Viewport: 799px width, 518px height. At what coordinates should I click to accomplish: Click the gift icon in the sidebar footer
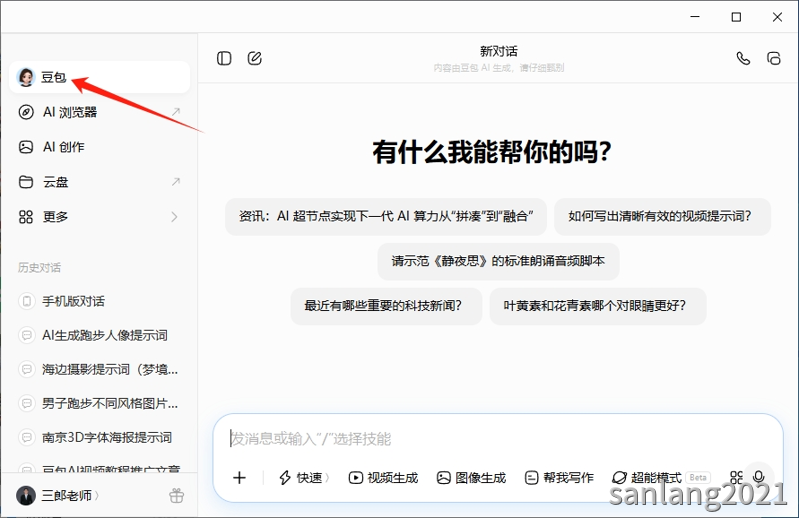click(x=176, y=496)
